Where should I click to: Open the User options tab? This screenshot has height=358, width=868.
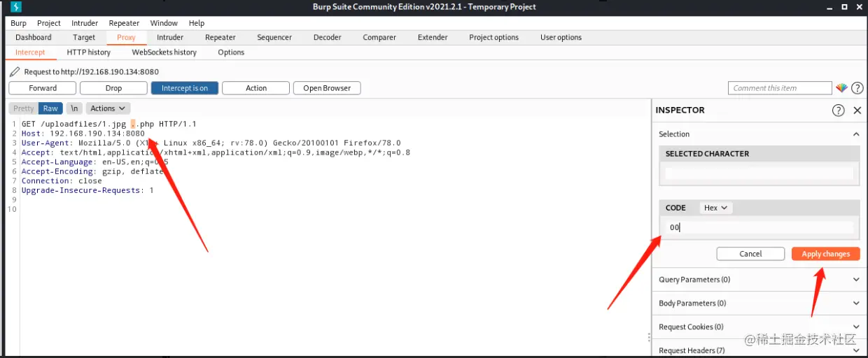tap(561, 38)
